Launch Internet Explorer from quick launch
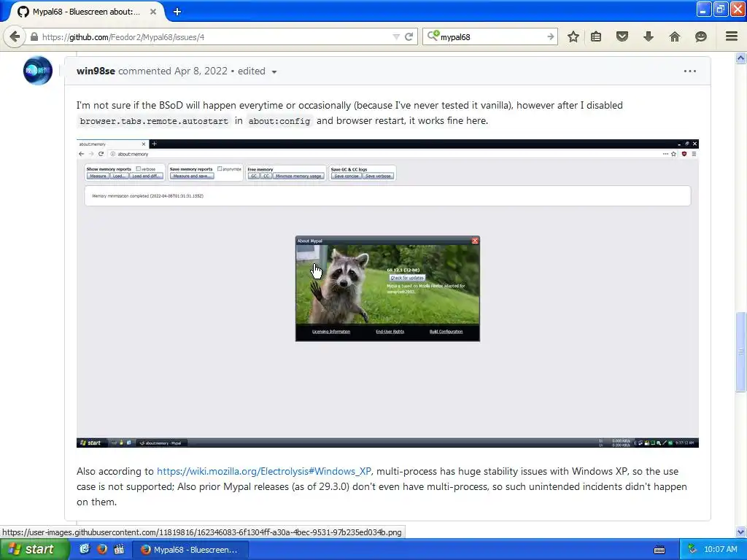 tap(85, 549)
